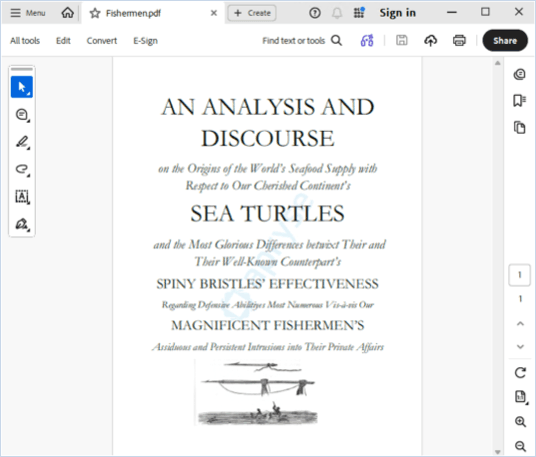
Task: Click the Create button
Action: (252, 13)
